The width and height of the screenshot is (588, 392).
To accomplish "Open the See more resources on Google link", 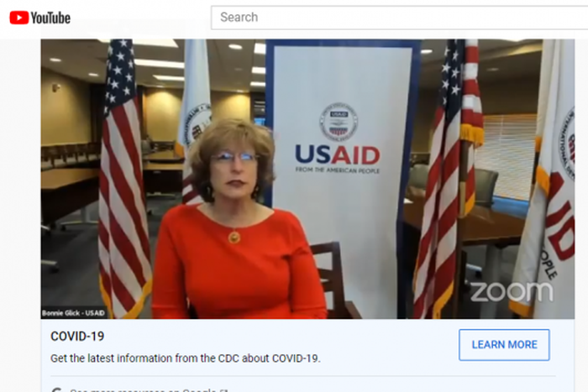I will (143, 390).
